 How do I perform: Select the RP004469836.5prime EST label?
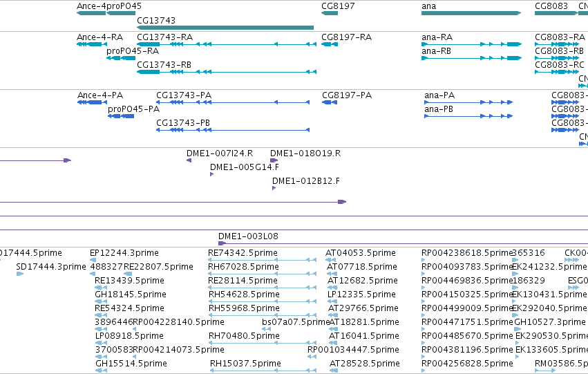point(467,281)
